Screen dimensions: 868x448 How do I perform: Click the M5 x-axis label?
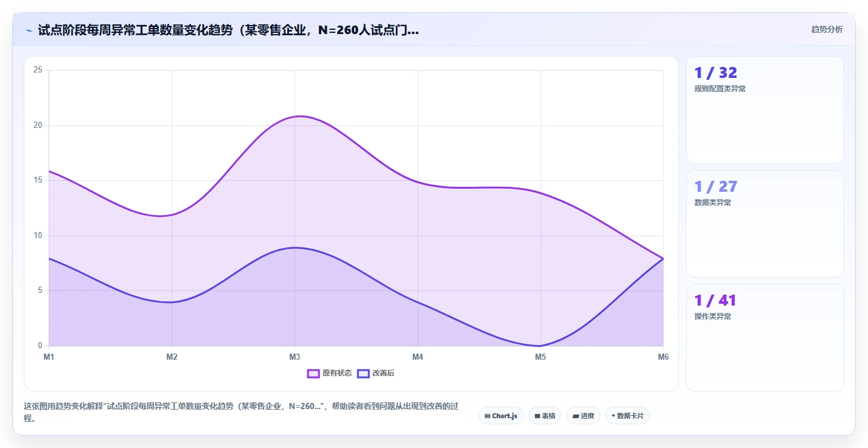541,357
